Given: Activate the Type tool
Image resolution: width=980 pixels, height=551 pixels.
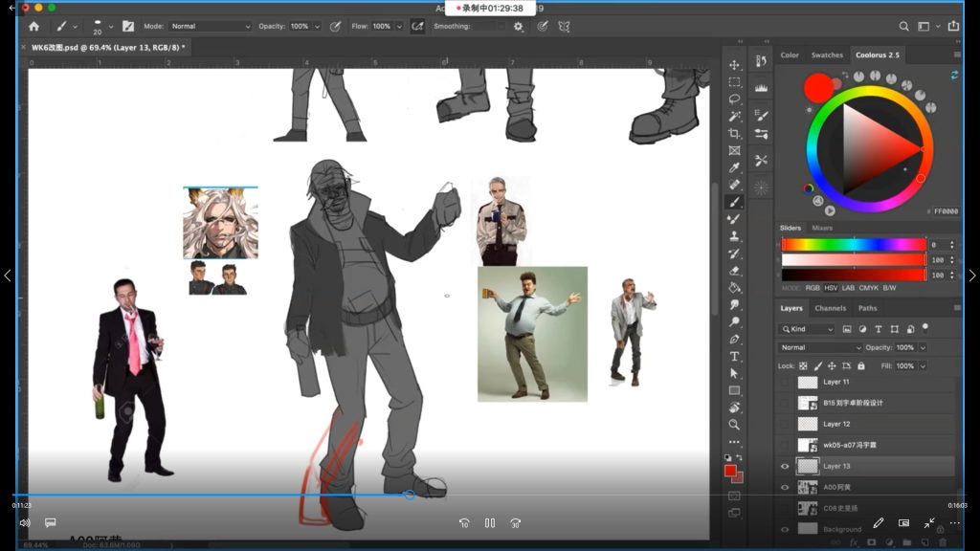Looking at the screenshot, I should [x=734, y=356].
